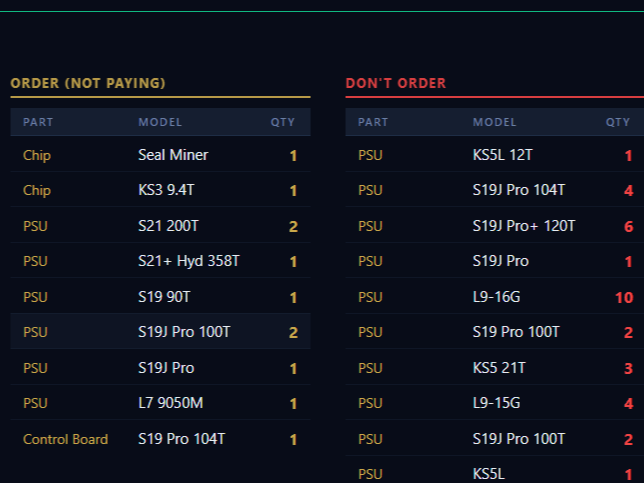This screenshot has width=644, height=483.
Task: Click the Chip part cell for Seal Miner
Action: tap(37, 155)
